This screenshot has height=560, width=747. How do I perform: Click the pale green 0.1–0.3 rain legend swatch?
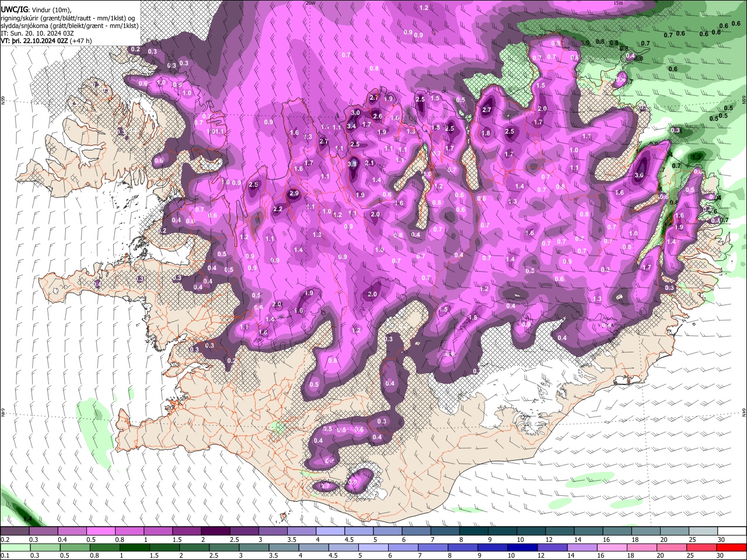(16, 547)
